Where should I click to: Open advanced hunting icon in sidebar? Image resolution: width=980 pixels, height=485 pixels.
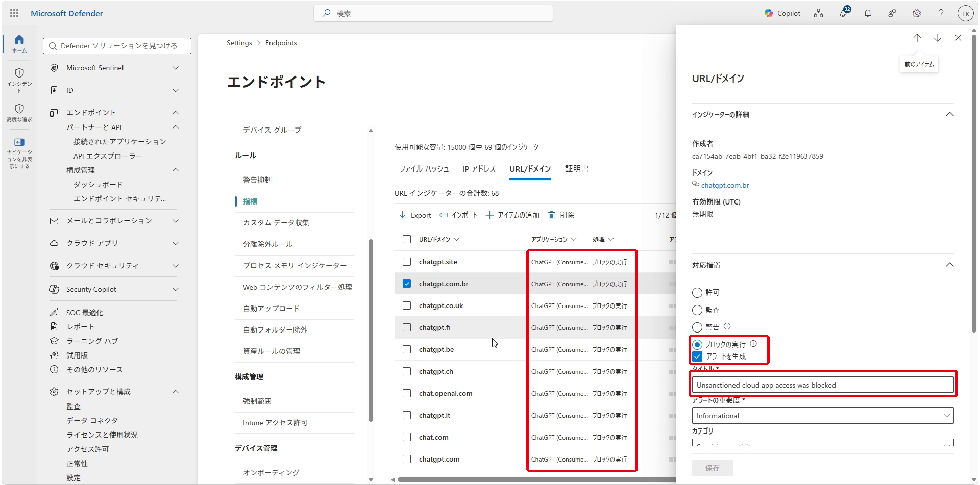[x=19, y=113]
